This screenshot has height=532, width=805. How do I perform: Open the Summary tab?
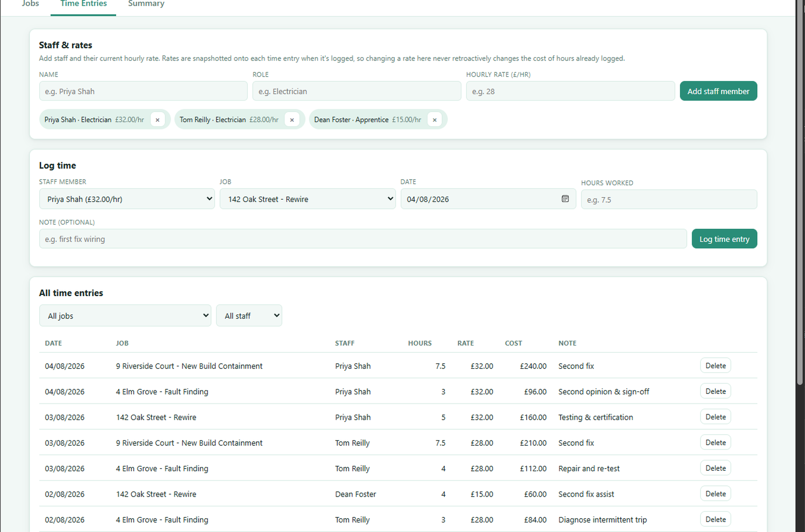[146, 4]
